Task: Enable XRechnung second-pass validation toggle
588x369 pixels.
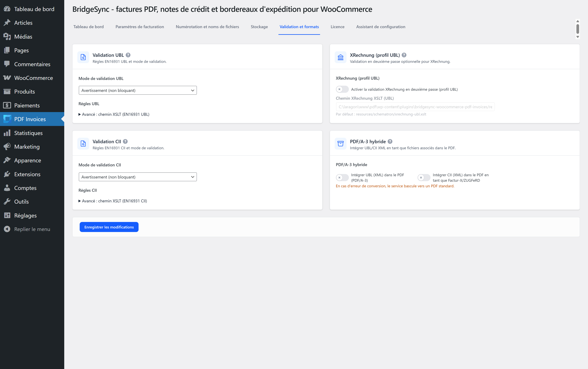Action: [342, 89]
